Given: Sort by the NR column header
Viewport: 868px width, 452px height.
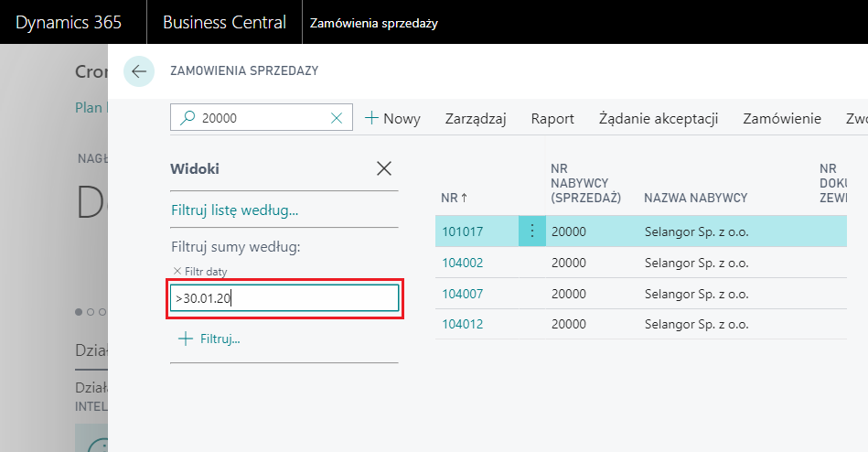Looking at the screenshot, I should pos(454,198).
